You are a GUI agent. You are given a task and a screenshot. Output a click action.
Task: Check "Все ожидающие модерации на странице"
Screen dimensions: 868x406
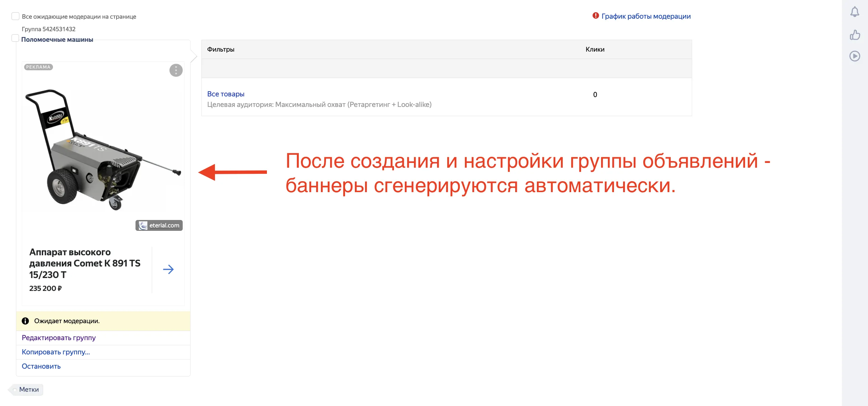coord(15,16)
